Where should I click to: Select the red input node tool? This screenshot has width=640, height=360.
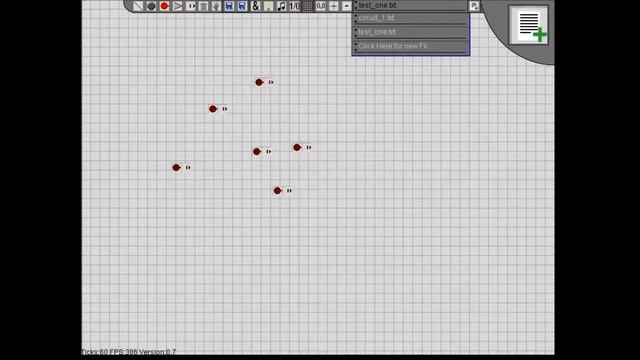pyautogui.click(x=164, y=6)
